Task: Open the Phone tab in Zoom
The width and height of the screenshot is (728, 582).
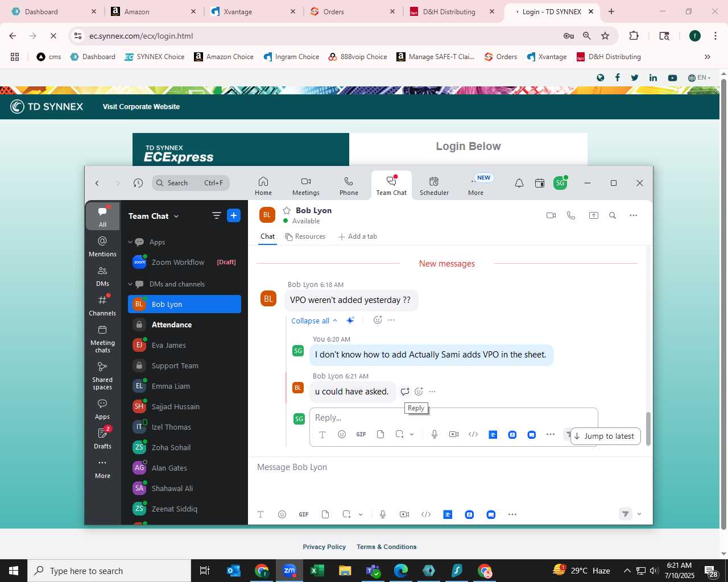Action: click(349, 186)
